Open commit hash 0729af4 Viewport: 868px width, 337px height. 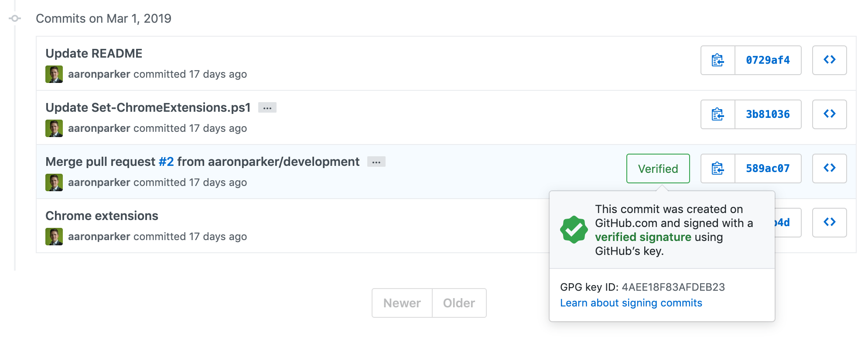click(x=768, y=60)
